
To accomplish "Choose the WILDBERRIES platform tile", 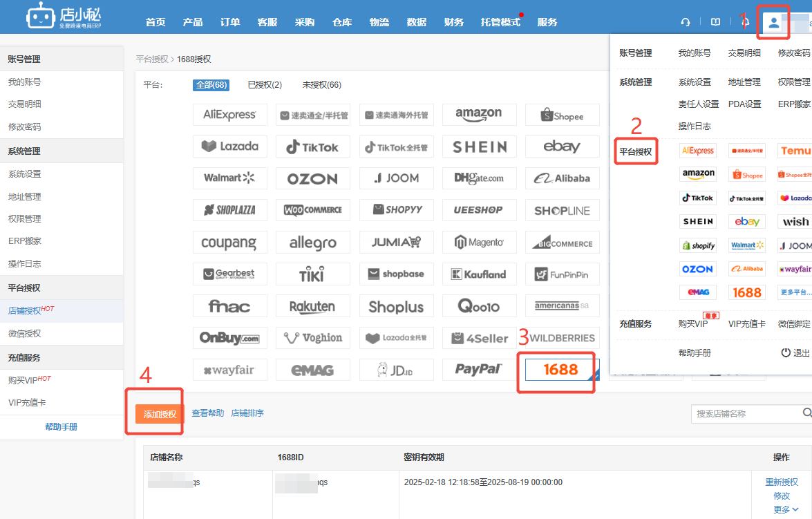I will pyautogui.click(x=562, y=338).
